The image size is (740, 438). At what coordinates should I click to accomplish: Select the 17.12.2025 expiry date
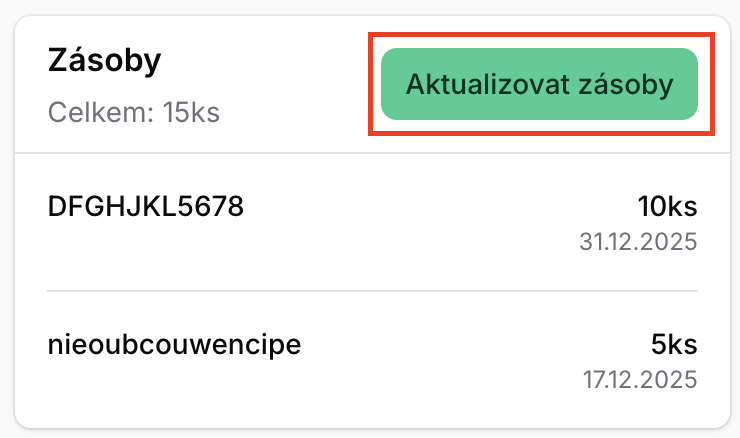(x=639, y=381)
